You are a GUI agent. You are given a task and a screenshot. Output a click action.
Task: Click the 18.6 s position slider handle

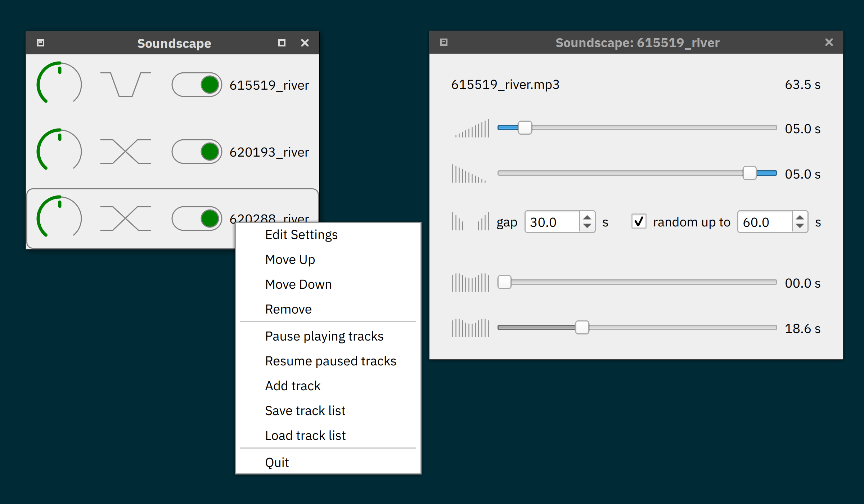[x=582, y=328]
